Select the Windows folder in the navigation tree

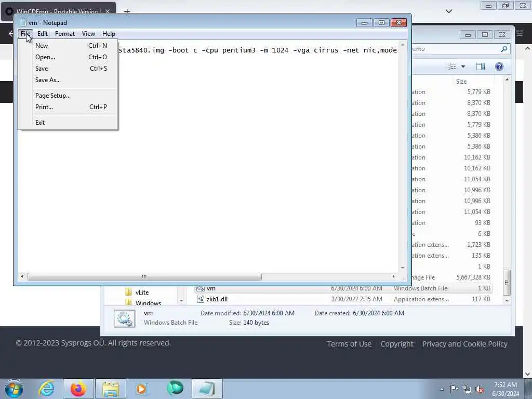tap(148, 303)
